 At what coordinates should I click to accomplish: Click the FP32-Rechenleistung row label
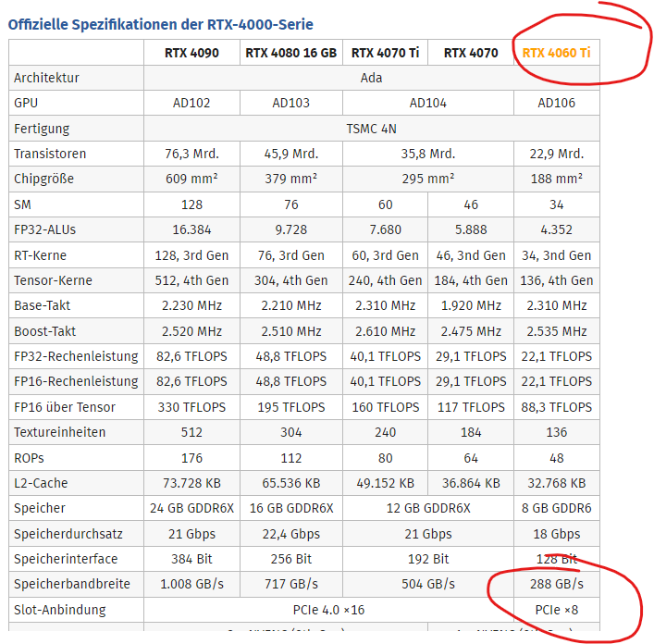[x=76, y=357]
